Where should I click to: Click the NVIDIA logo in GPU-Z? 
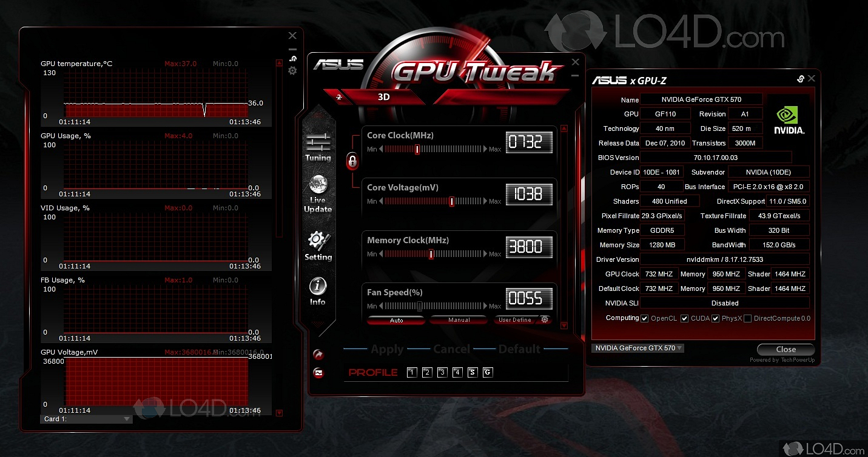(789, 120)
